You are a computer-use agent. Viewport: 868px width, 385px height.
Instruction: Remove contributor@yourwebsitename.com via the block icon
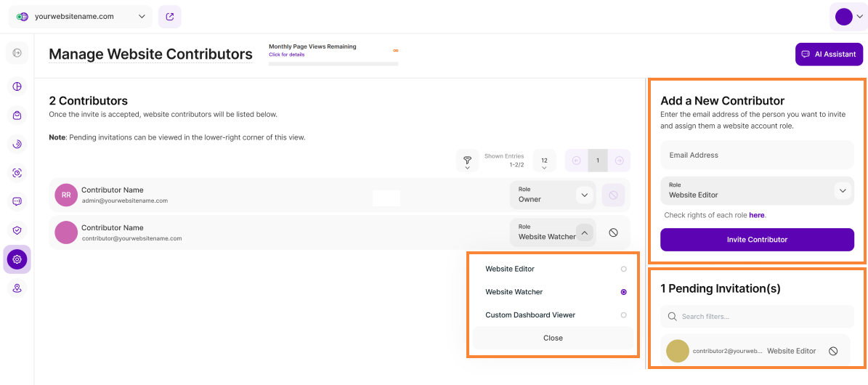pyautogui.click(x=613, y=233)
